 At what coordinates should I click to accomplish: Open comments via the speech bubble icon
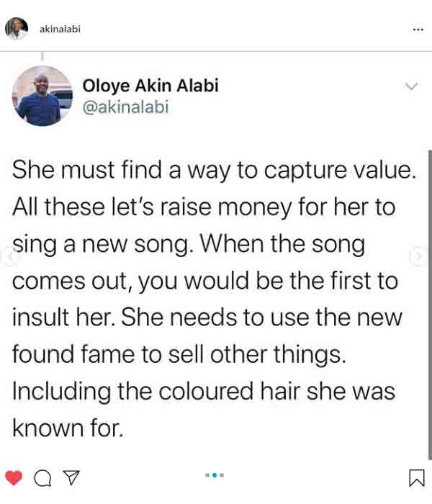pos(42,478)
